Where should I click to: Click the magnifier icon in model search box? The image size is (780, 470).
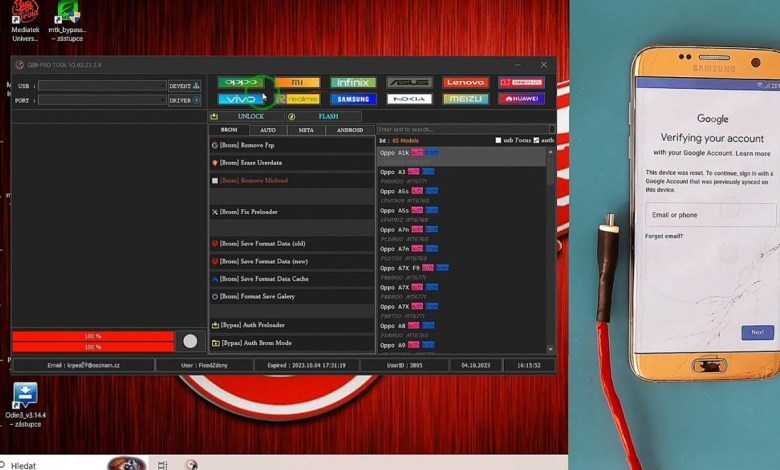[552, 129]
